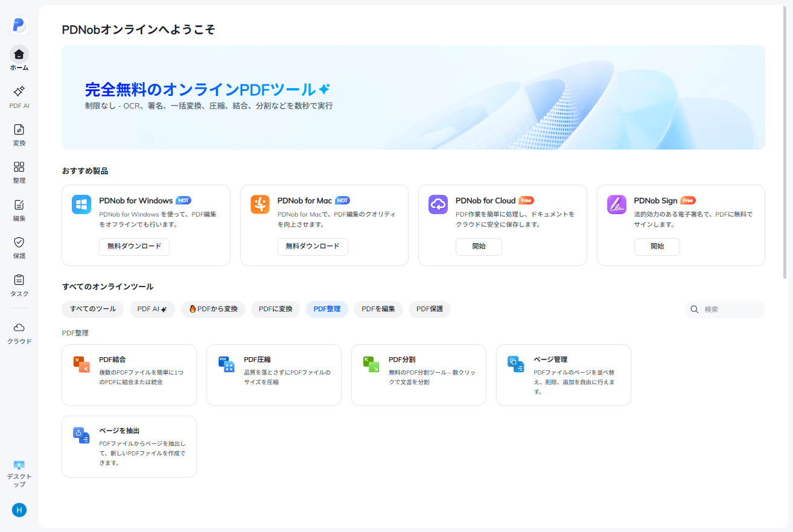
Task: Click the PDF結合 merge tool icon
Action: [x=81, y=364]
